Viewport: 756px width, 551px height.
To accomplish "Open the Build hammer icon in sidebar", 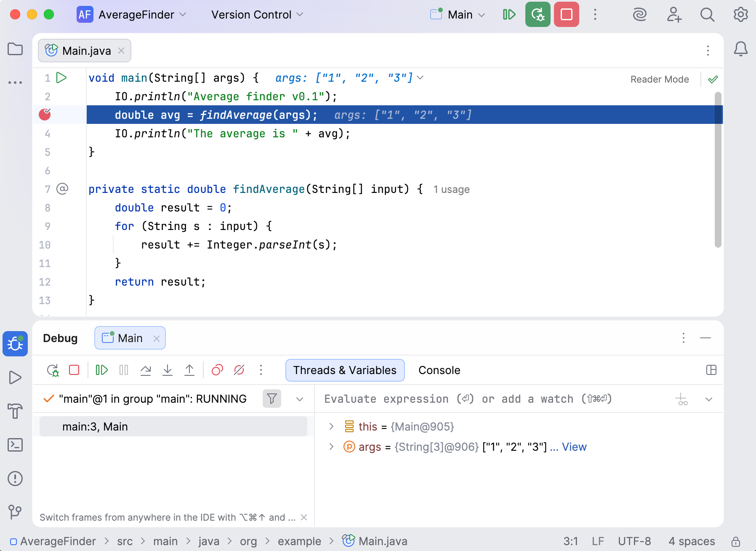I will pyautogui.click(x=15, y=411).
